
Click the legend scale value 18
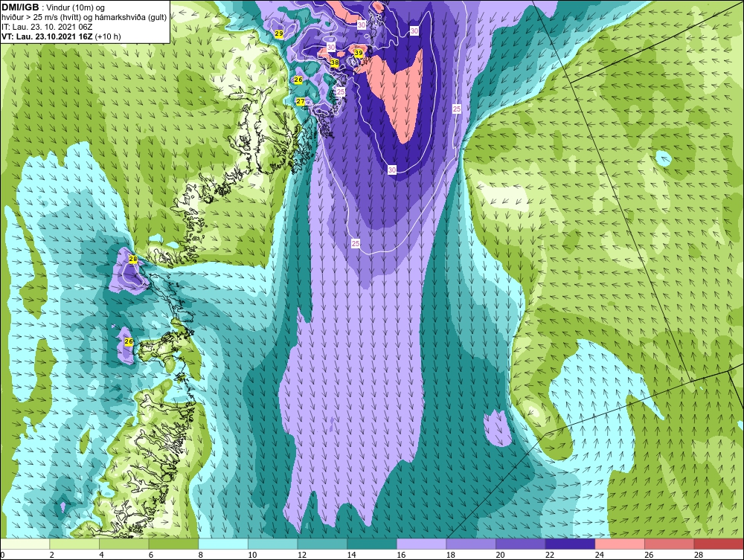tap(450, 555)
